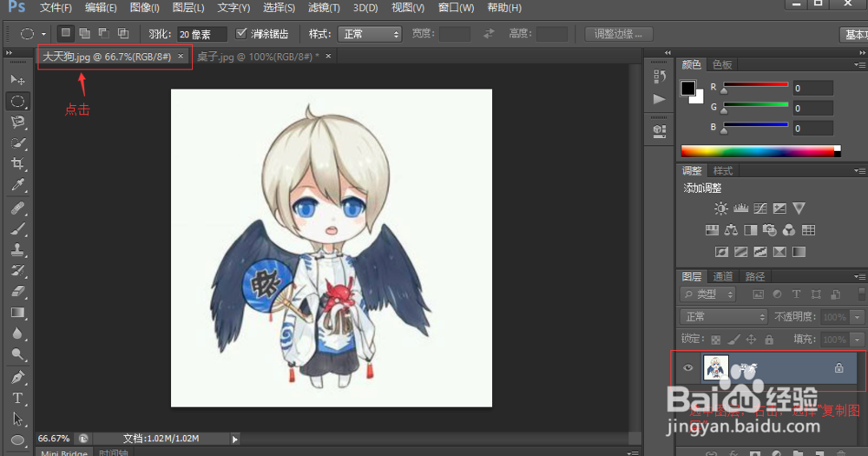Toggle lock image pixels
The height and width of the screenshot is (456, 868).
733,339
